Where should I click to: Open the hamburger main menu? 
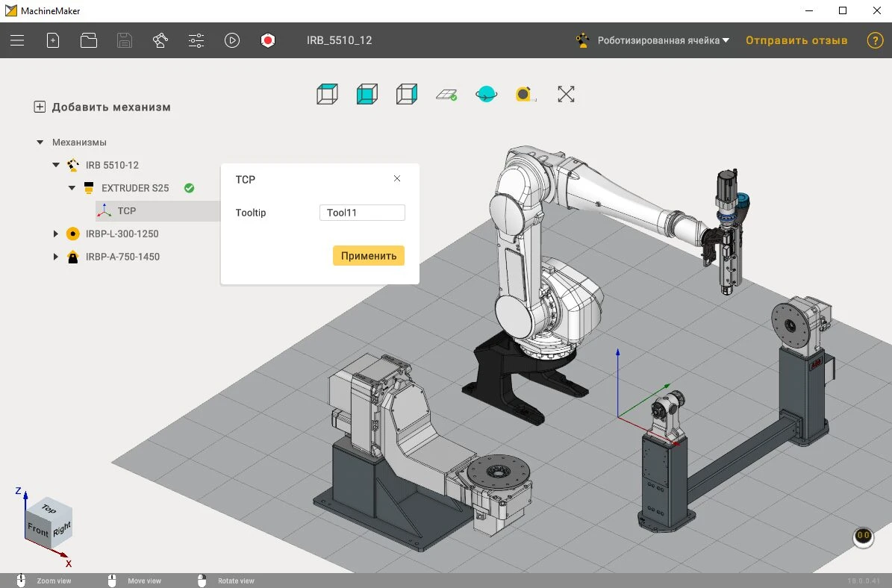coord(17,40)
